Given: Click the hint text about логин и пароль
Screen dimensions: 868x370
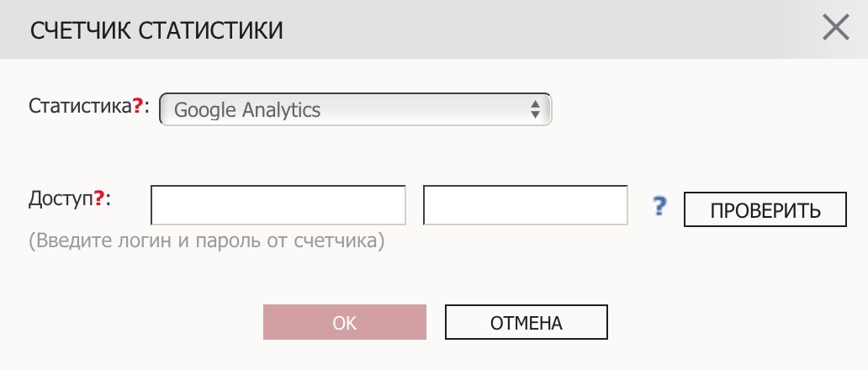Looking at the screenshot, I should tap(206, 241).
